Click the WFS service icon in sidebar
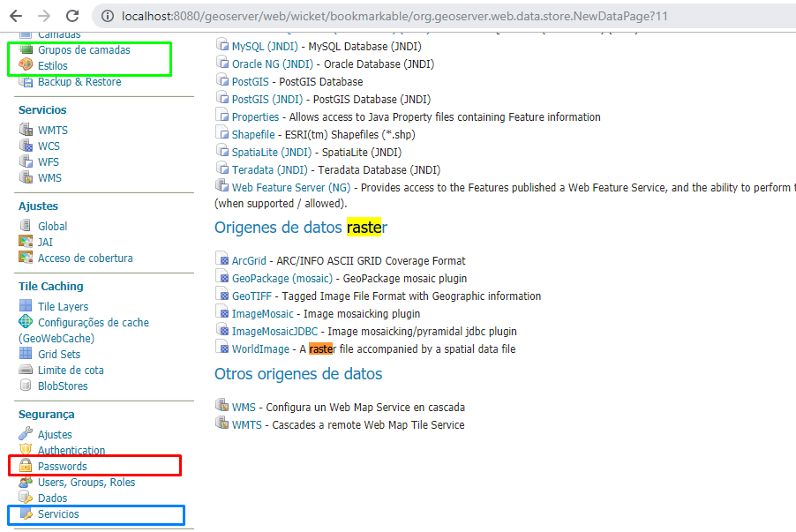 pyautogui.click(x=26, y=161)
